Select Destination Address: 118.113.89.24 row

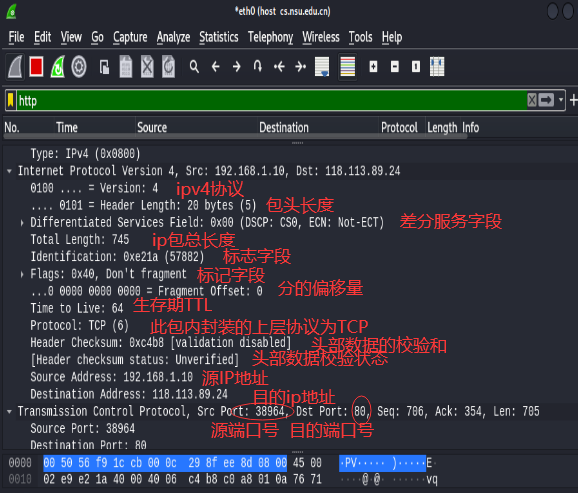point(129,394)
